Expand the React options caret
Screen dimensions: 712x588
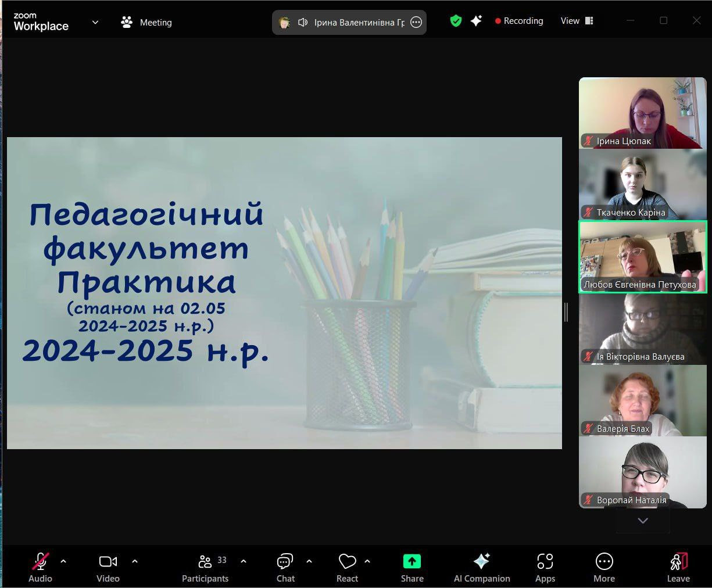367,561
